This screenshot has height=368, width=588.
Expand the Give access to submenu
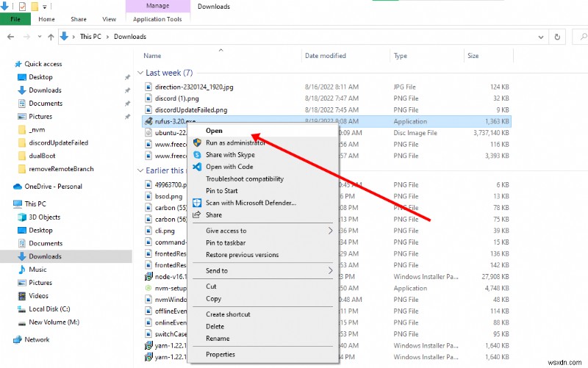coord(330,231)
